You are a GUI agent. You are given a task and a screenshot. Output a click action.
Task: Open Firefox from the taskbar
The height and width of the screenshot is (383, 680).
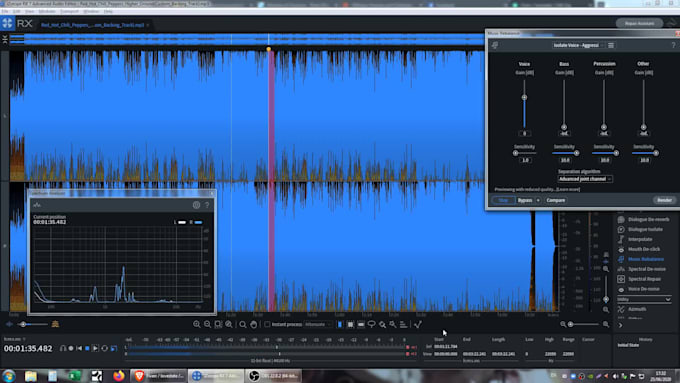(x=118, y=376)
